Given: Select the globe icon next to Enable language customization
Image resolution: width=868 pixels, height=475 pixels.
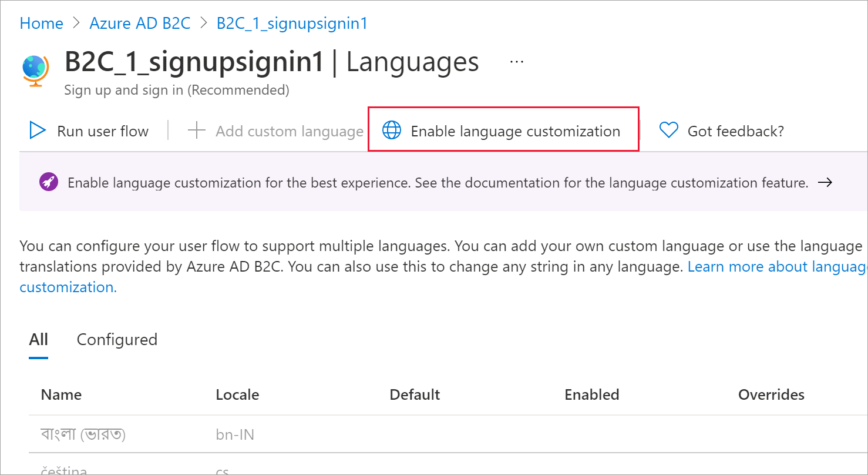Looking at the screenshot, I should [x=392, y=131].
